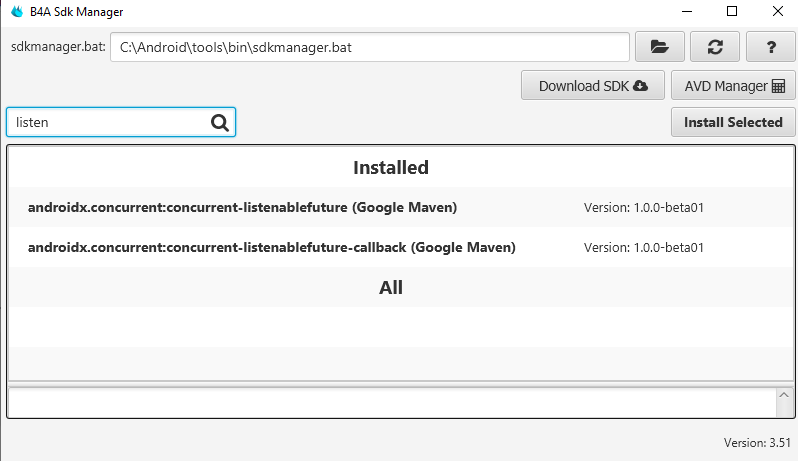Select the concurrent-listenablefuture-callback package row
This screenshot has width=798, height=461.
click(x=272, y=247)
